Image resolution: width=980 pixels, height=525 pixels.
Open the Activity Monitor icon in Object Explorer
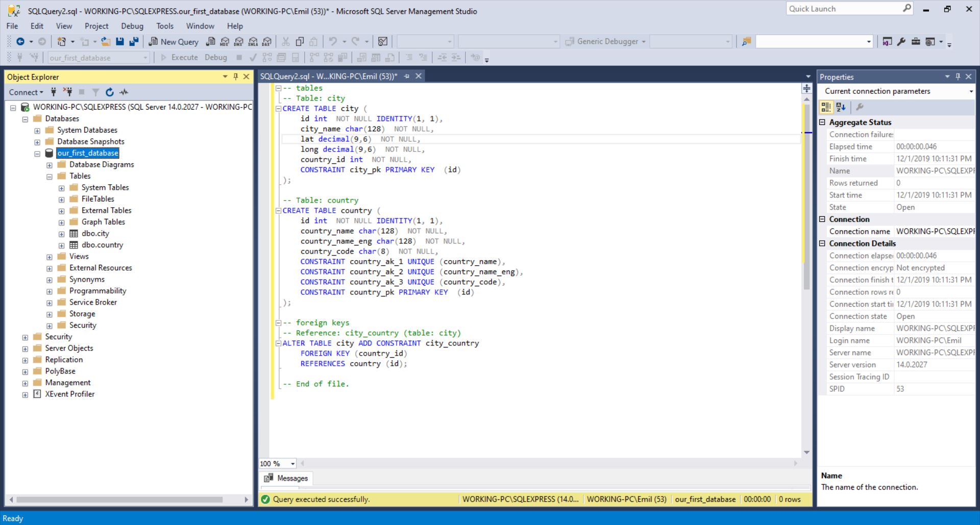click(x=124, y=92)
